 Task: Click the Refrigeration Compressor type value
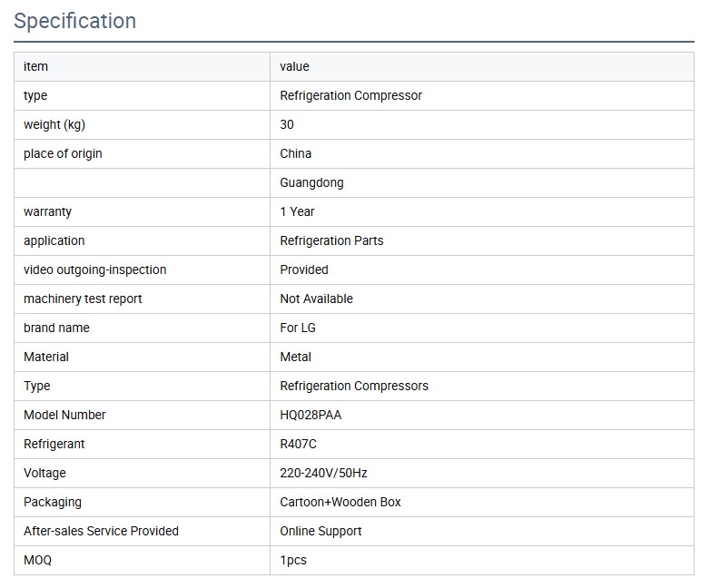tap(350, 95)
